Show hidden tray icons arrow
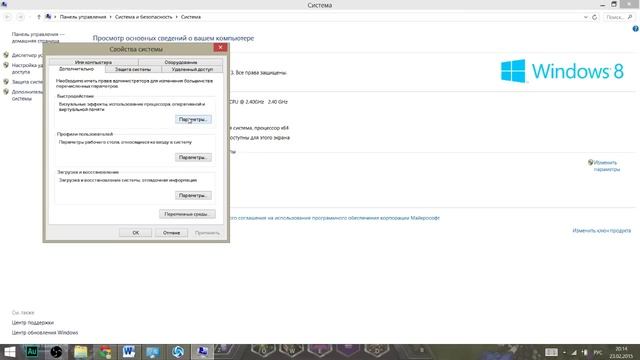Viewport: 640px width, 360px height. pyautogui.click(x=564, y=353)
